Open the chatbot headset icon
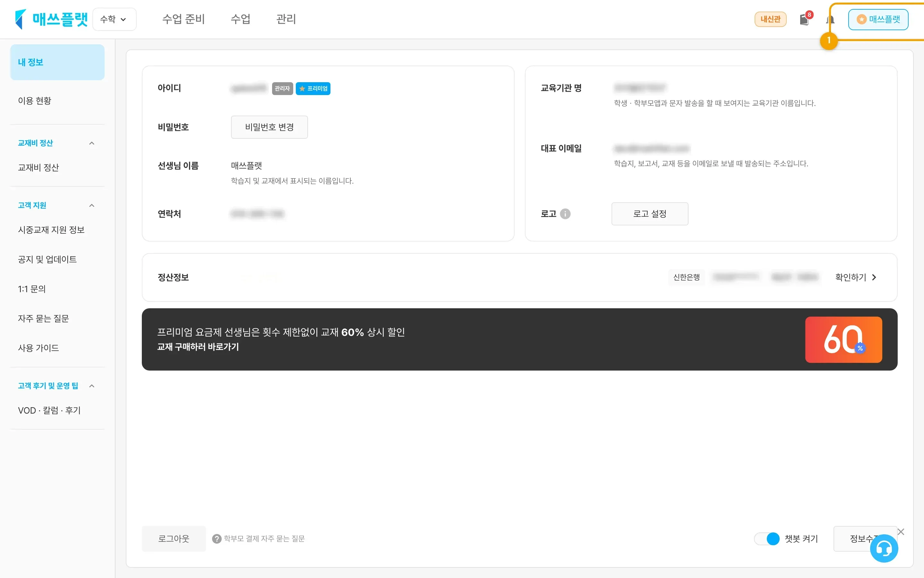 (884, 548)
